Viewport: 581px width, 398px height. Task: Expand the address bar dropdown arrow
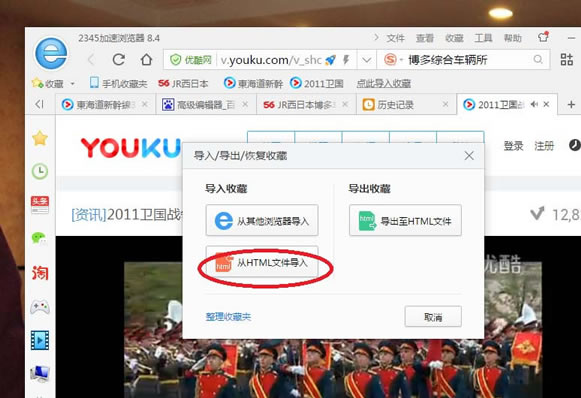pos(366,60)
